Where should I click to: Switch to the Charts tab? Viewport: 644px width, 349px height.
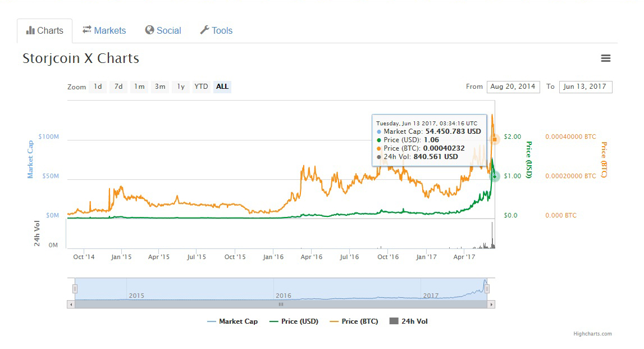pos(45,31)
